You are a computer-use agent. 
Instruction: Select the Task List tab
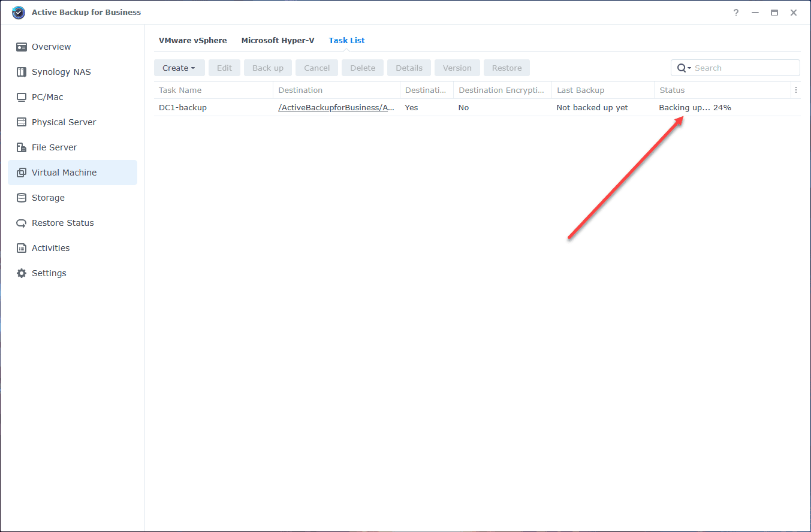pyautogui.click(x=347, y=41)
